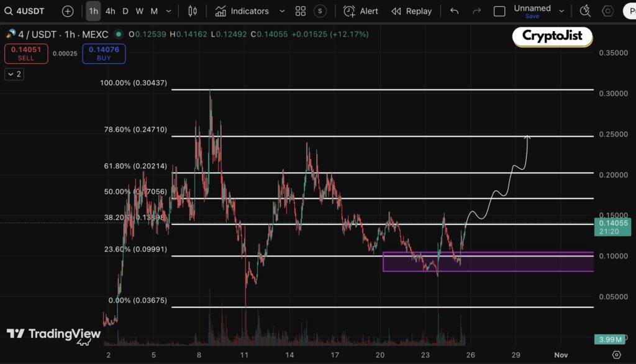
Task: Expand the Indicators favorites dropdown arrow
Action: point(282,11)
